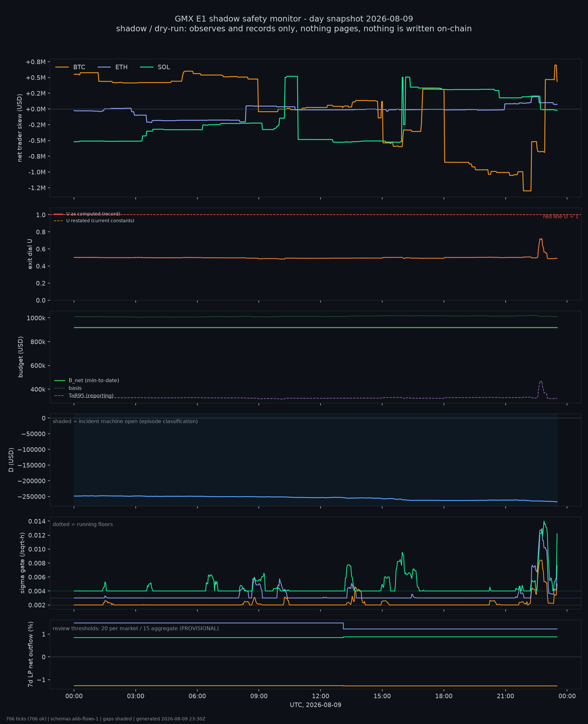Click the '21:00' time axis label
588x724 pixels.
click(505, 696)
